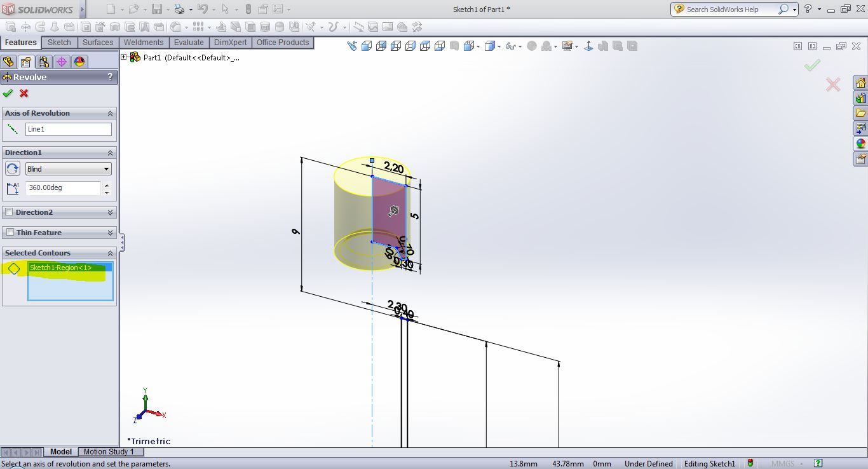Screen dimensions: 868x469
Task: Click the Instant3D icon
Action: 358,27
